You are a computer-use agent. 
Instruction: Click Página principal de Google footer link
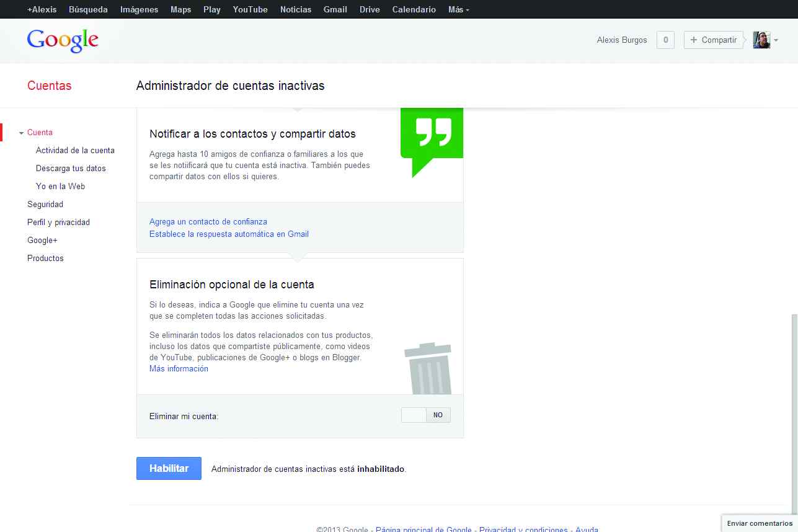coord(423,530)
